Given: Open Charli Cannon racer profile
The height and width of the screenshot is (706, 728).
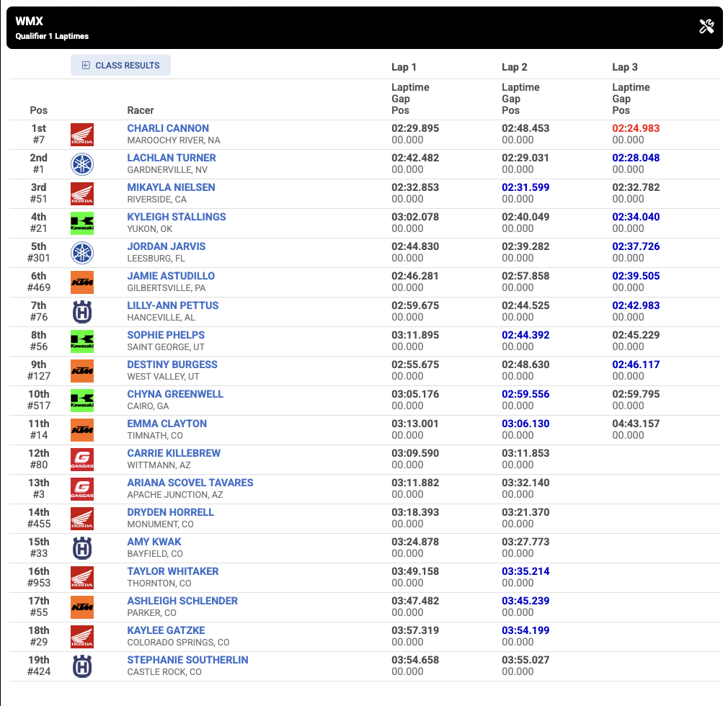Looking at the screenshot, I should pyautogui.click(x=168, y=128).
